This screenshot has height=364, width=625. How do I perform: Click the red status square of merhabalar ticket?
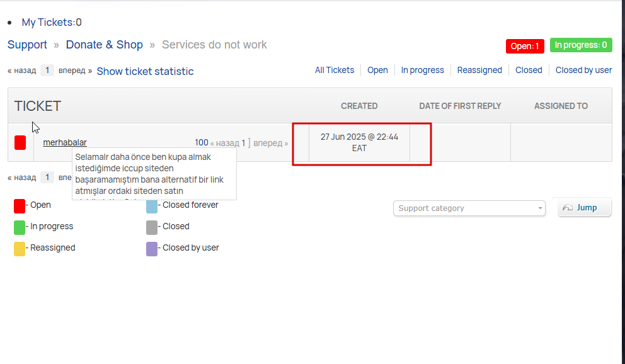pos(20,142)
